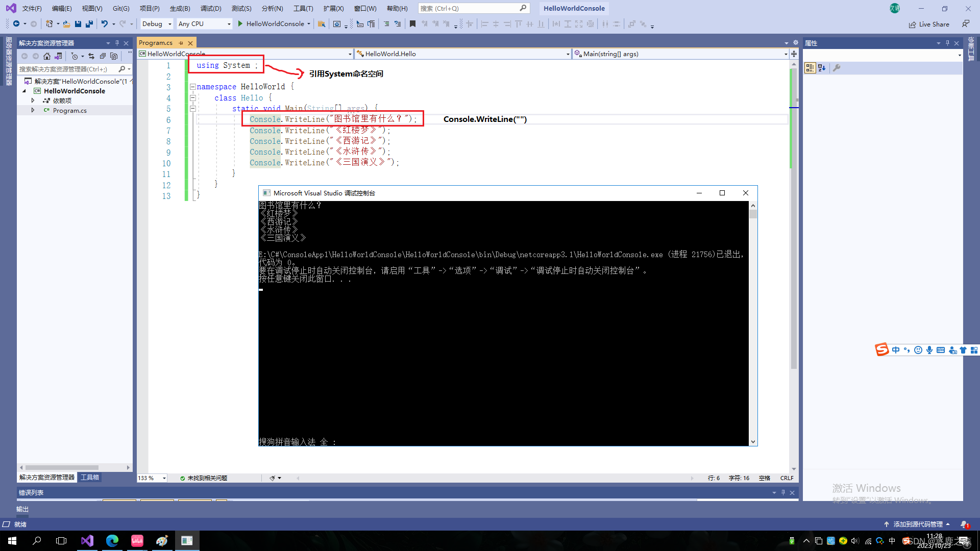Toggle bookmark with the bookmark icon
Screen dimensions: 980x551
[412, 23]
